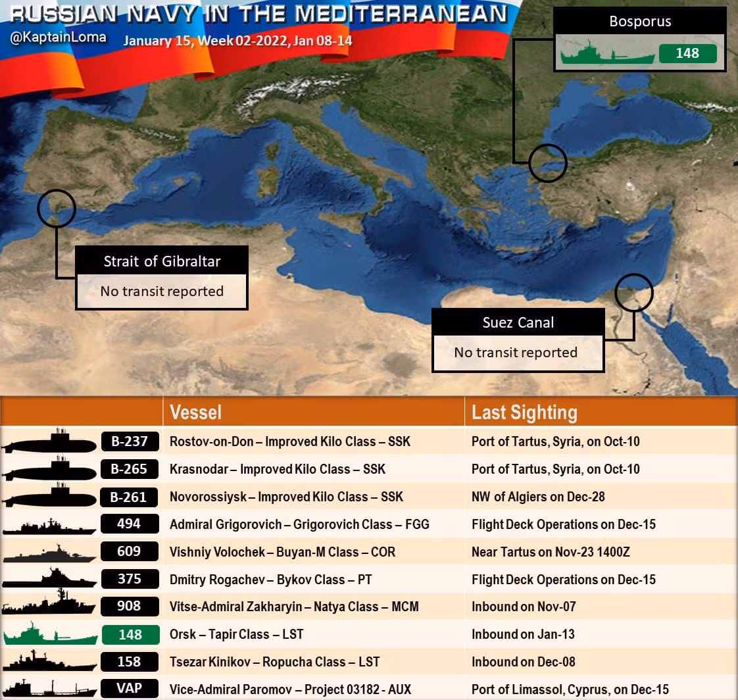
Task: Select the Vice-Admiral Paromov vessel silhouette
Action: pyautogui.click(x=49, y=689)
